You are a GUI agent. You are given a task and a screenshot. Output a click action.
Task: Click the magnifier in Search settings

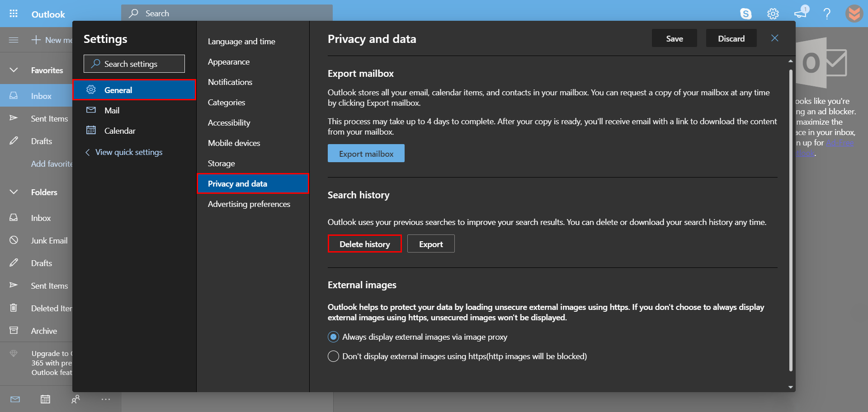[x=95, y=64]
